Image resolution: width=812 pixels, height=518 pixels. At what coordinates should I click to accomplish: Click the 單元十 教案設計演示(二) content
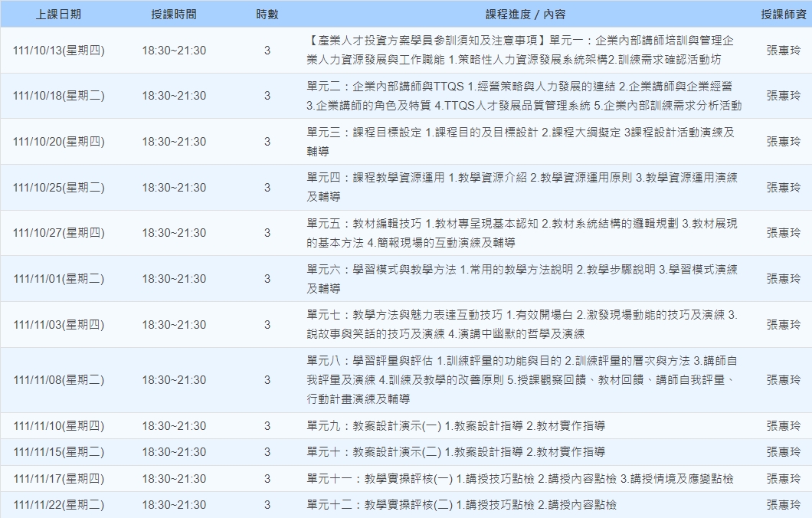click(456, 452)
